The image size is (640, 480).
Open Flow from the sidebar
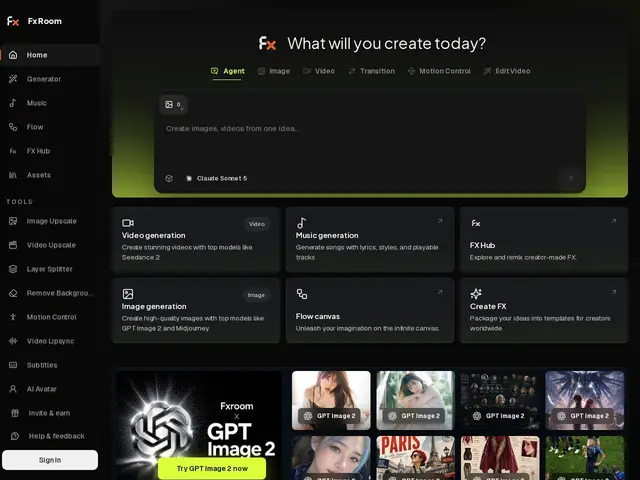pos(50,127)
